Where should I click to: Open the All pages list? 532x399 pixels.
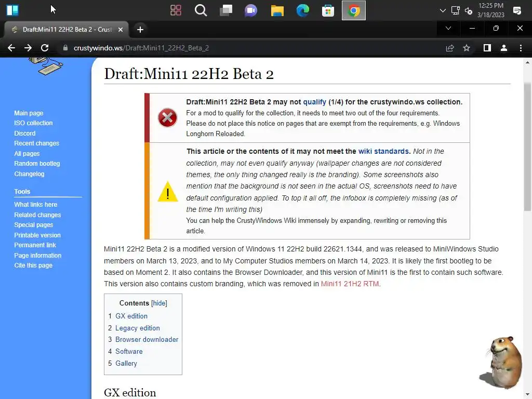27,154
